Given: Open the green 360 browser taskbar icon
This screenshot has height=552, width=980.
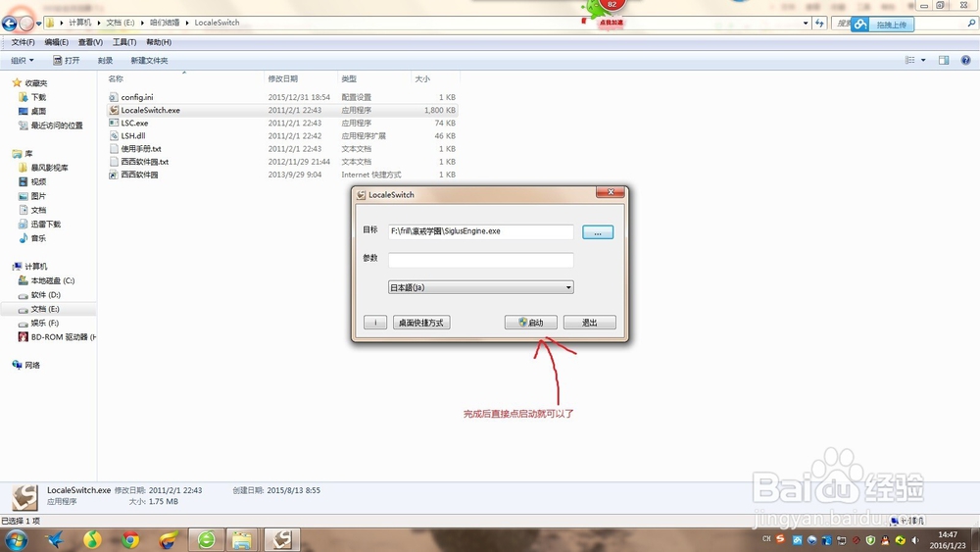Looking at the screenshot, I should pos(206,539).
